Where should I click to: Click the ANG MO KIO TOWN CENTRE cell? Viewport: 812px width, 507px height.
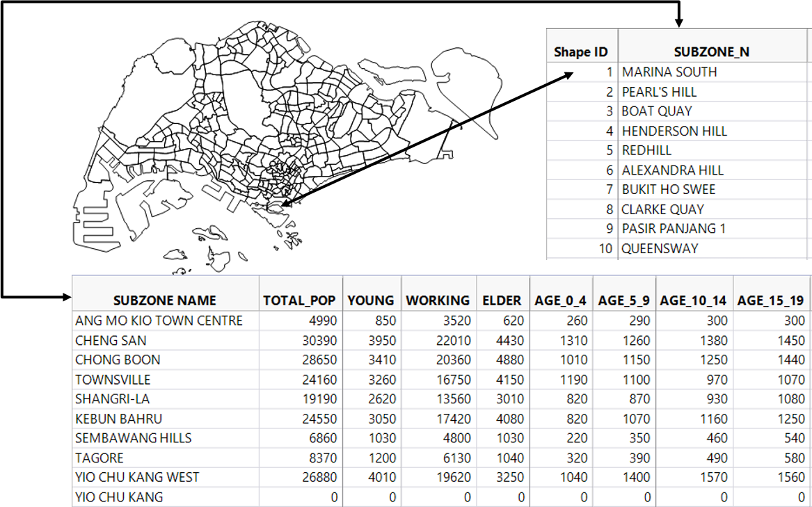coord(165,321)
